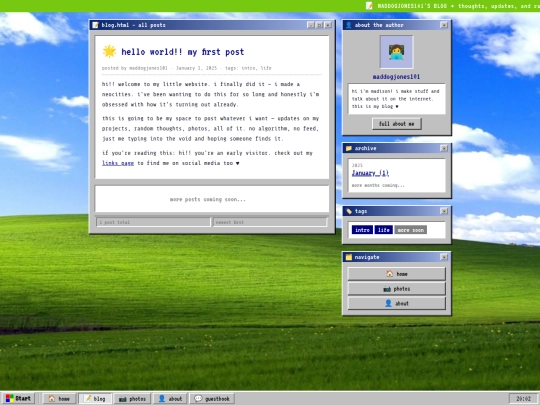The image size is (540, 405).
Task: Follow the 'links page' hyperlink in the post
Action: click(x=118, y=163)
